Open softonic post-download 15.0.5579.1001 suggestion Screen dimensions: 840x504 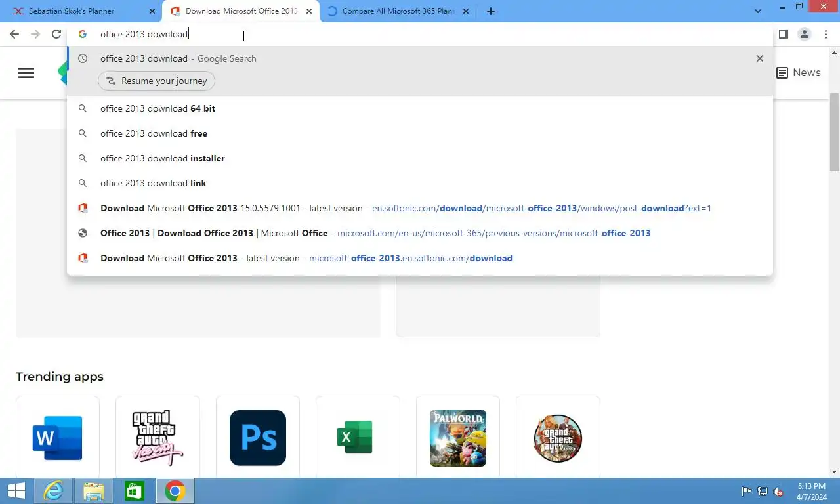point(420,208)
